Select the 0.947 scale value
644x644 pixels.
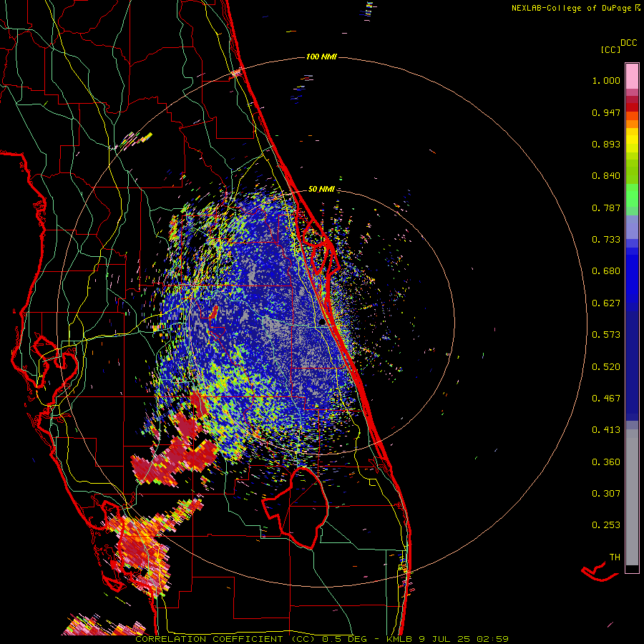[x=606, y=112]
